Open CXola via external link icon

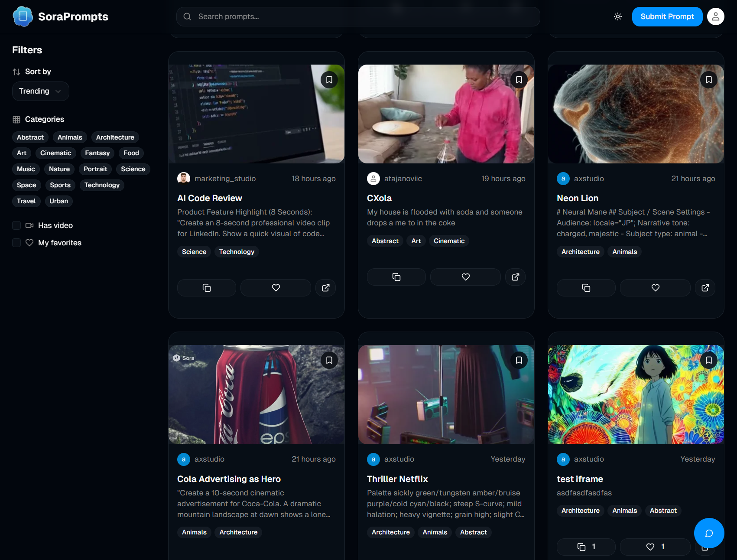[x=516, y=277]
